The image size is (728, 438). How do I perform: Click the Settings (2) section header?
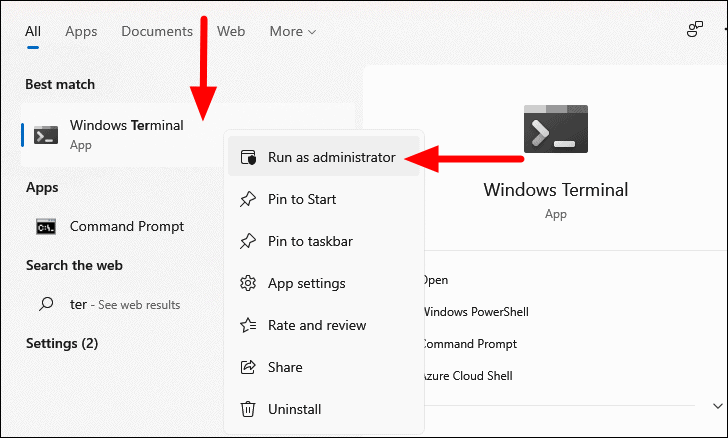(62, 343)
